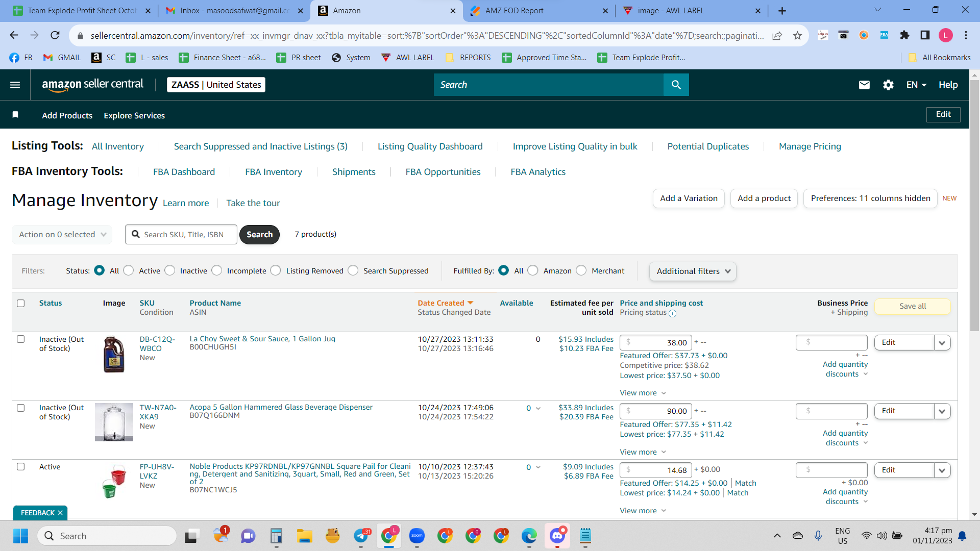Open Listing Quality Dashboard link

(430, 146)
